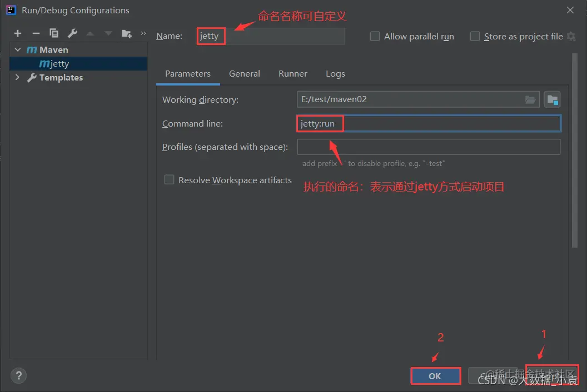Click the Working directory field
Screen dimensions: 587x392
pyautogui.click(x=418, y=99)
